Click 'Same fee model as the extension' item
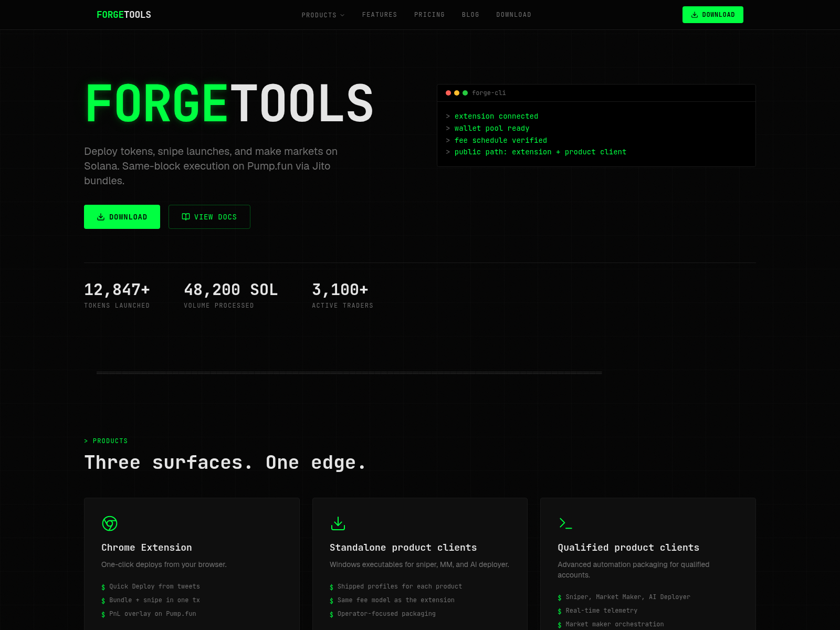Screen dimensions: 840x630 (396, 600)
